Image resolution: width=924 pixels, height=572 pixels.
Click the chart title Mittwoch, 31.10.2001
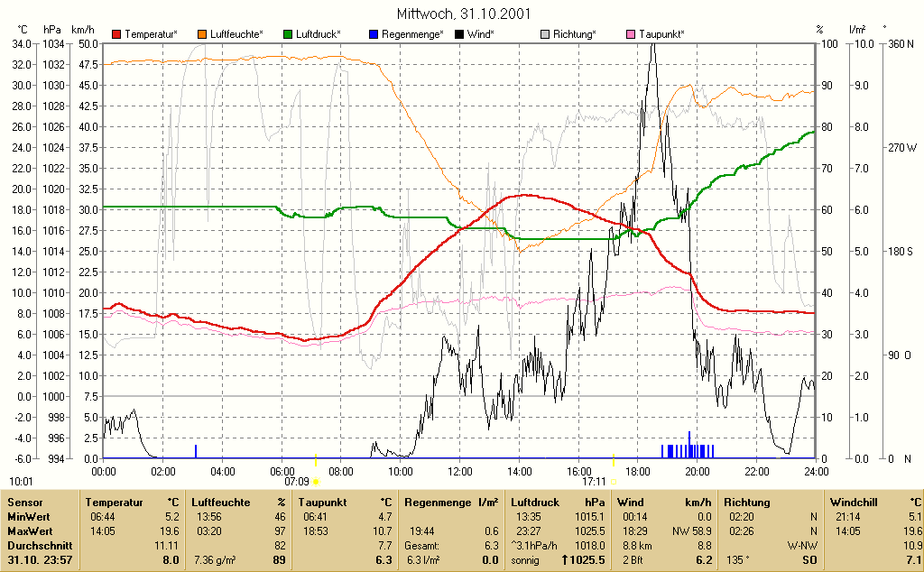(x=463, y=14)
